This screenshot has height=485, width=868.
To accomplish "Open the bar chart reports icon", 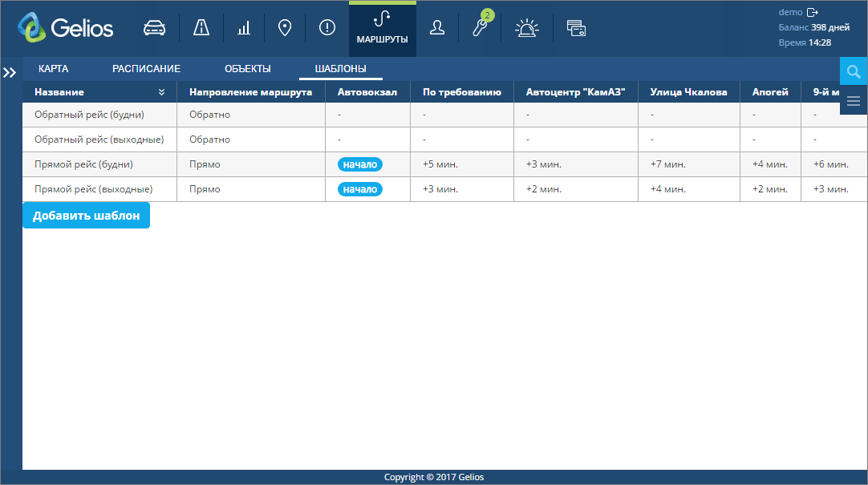I will (243, 28).
